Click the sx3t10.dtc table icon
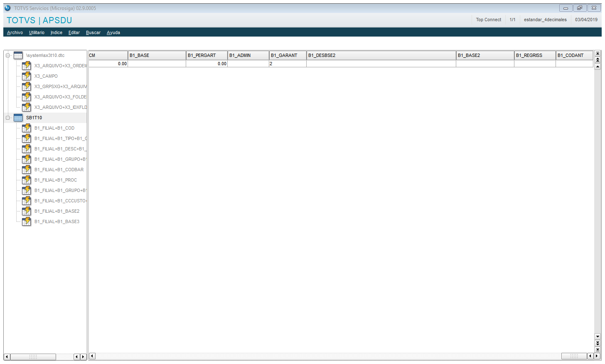The width and height of the screenshot is (605, 364). [x=18, y=55]
